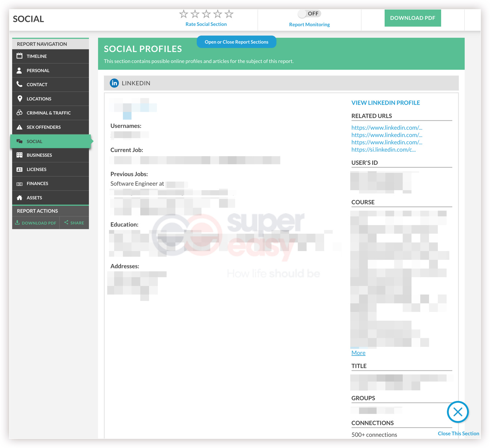Rate the Social section three stars
This screenshot has height=448, width=490.
click(x=206, y=14)
